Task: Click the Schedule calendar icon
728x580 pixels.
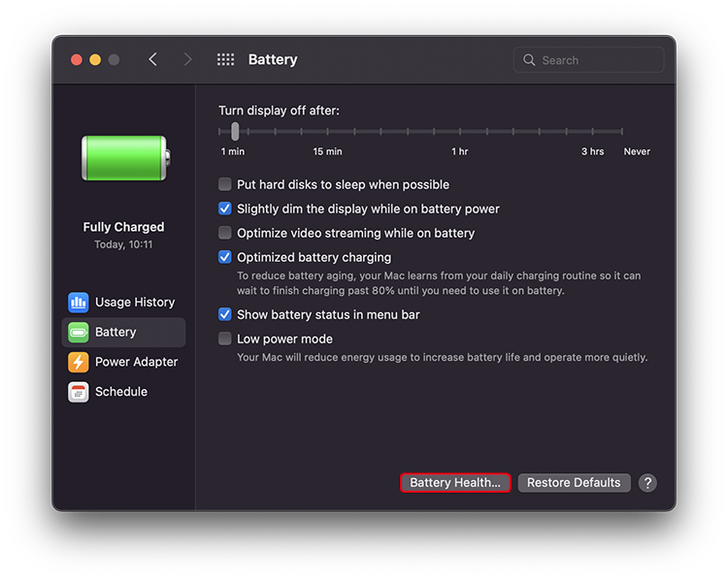Action: [78, 392]
